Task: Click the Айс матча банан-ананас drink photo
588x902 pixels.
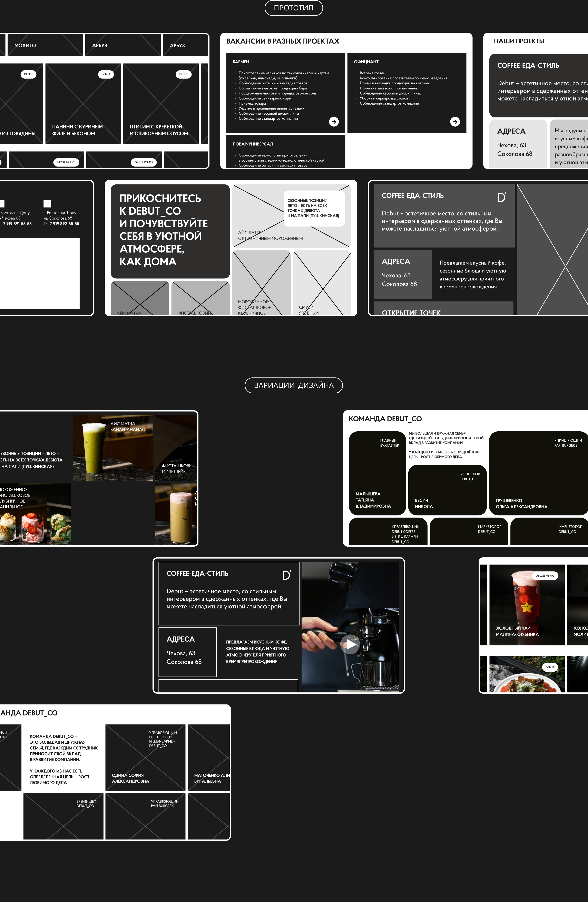Action: [113, 448]
